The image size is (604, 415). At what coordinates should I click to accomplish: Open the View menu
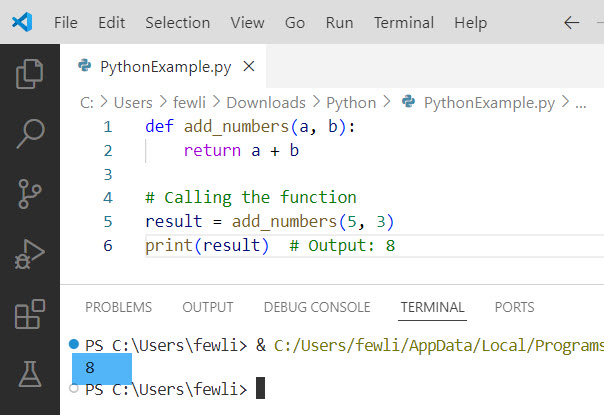[x=247, y=23]
